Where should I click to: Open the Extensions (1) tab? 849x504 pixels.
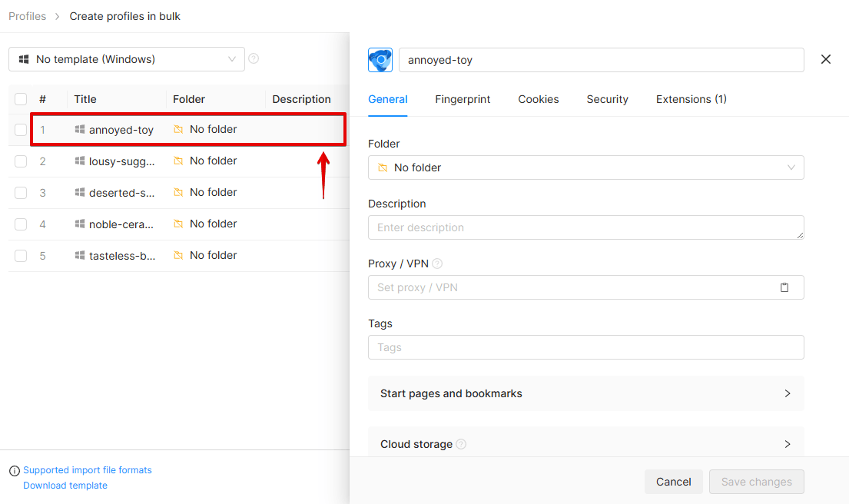(x=691, y=99)
